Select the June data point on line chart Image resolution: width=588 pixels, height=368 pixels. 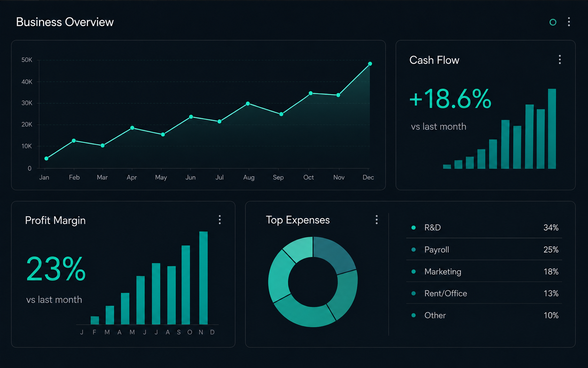click(191, 117)
